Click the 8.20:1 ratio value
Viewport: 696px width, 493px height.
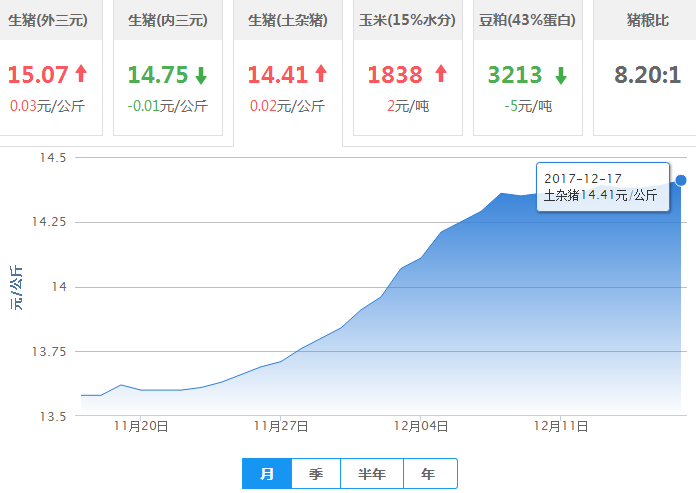[x=646, y=75]
